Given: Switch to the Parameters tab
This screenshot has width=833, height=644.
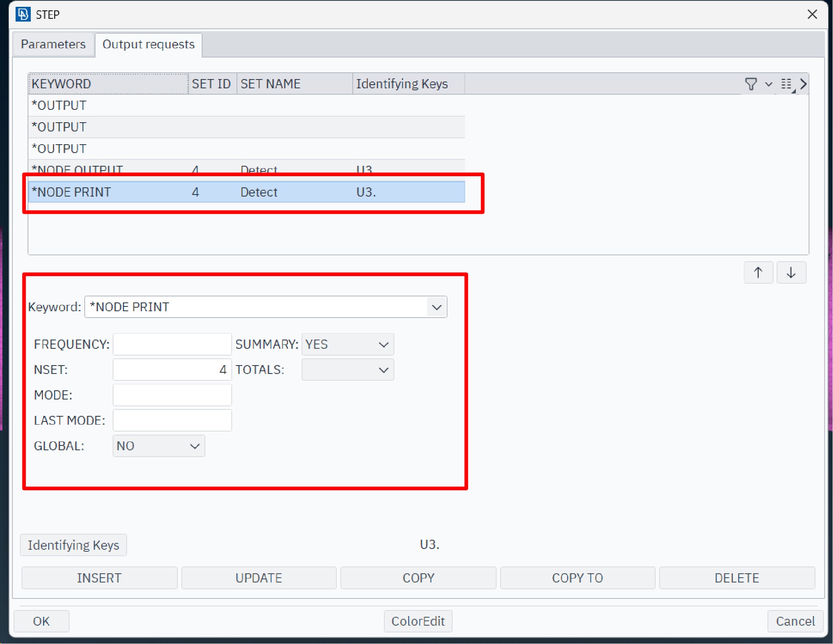Looking at the screenshot, I should click(53, 44).
